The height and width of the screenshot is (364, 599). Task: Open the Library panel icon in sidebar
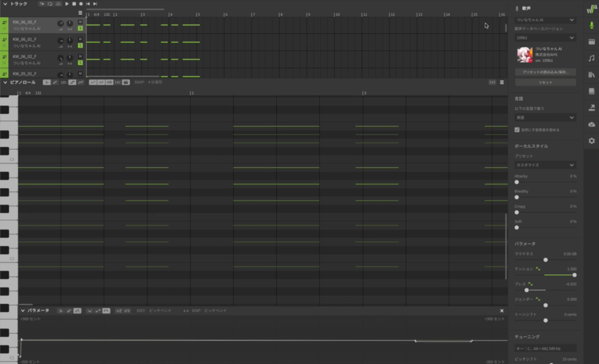point(591,75)
